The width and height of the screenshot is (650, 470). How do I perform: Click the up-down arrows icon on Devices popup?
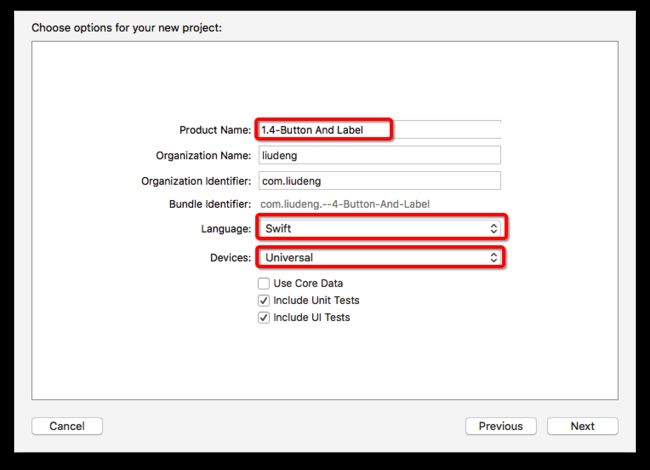tap(493, 257)
